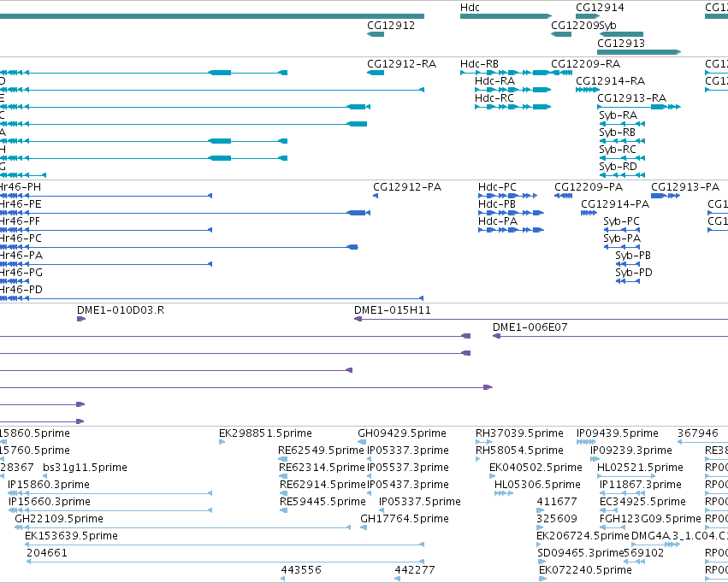The width and height of the screenshot is (728, 583).
Task: Select clone DME1-006E07
Action: [530, 328]
